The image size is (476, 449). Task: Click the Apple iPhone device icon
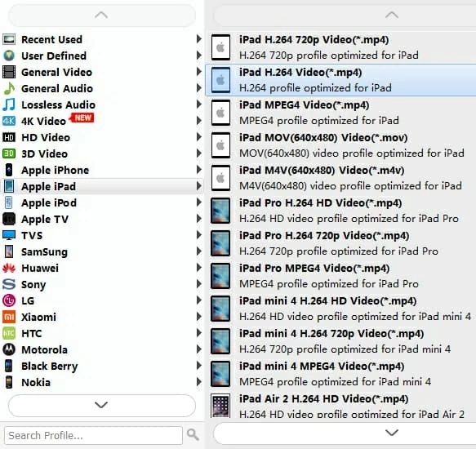point(9,171)
